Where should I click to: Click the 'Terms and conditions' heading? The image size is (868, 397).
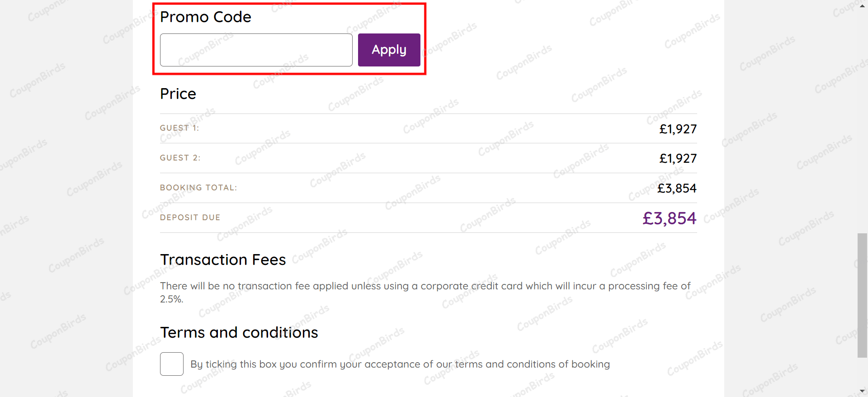239,333
